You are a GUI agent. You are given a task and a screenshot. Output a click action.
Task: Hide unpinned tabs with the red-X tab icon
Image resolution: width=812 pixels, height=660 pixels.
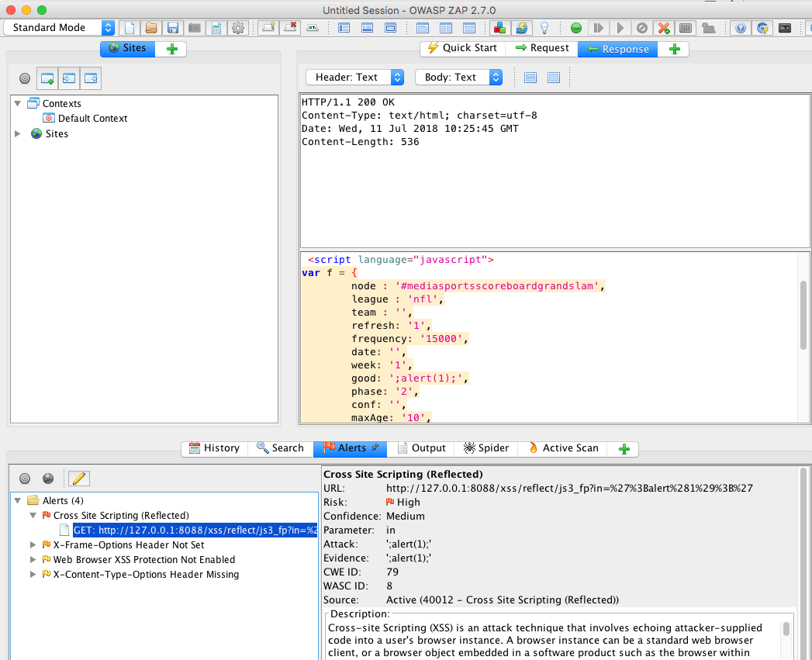click(x=291, y=27)
